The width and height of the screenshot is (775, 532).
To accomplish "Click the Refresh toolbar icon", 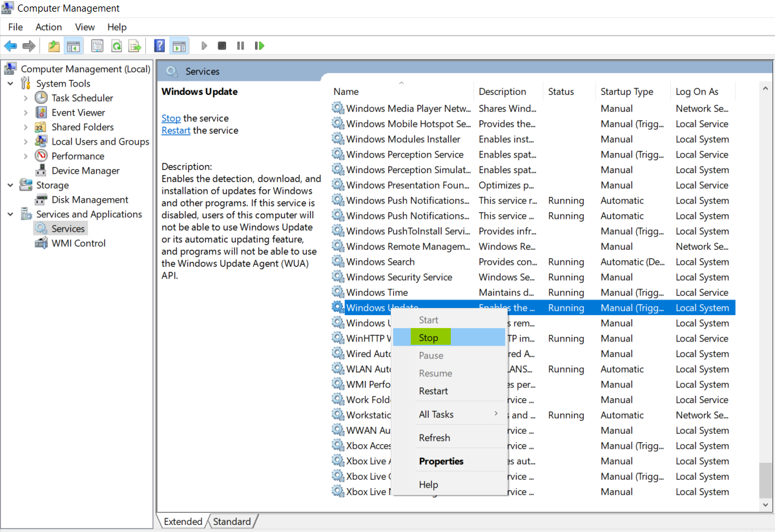I will click(x=116, y=46).
